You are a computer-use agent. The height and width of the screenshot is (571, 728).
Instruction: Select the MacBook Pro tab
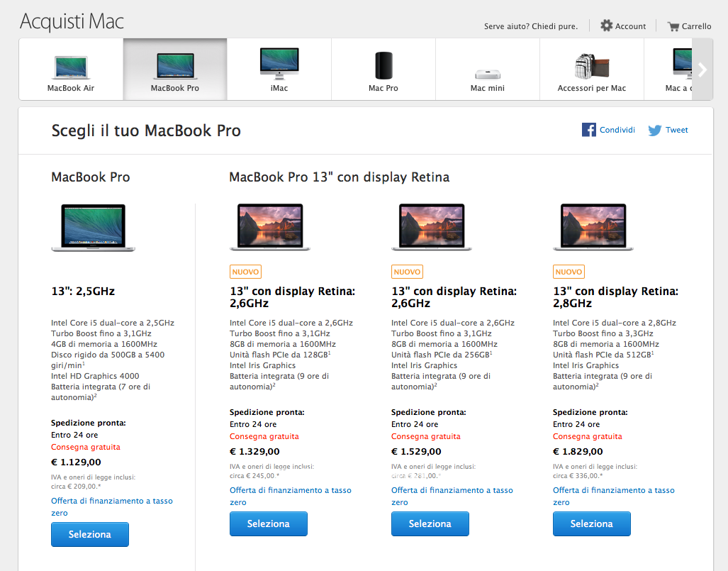point(175,70)
